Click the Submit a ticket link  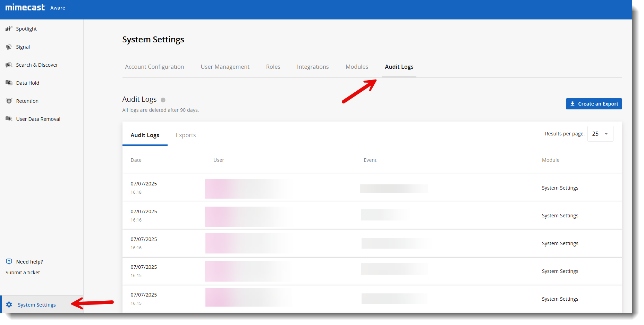tap(23, 273)
